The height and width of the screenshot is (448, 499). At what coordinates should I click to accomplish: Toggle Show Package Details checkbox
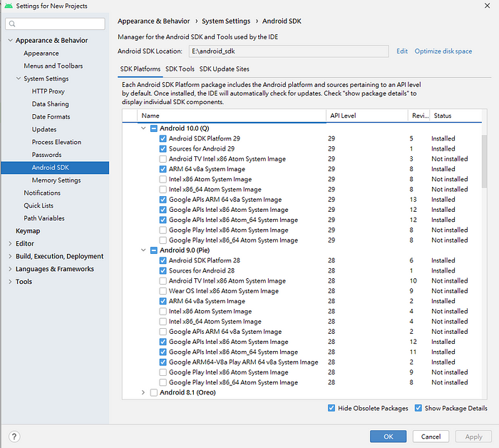[418, 408]
